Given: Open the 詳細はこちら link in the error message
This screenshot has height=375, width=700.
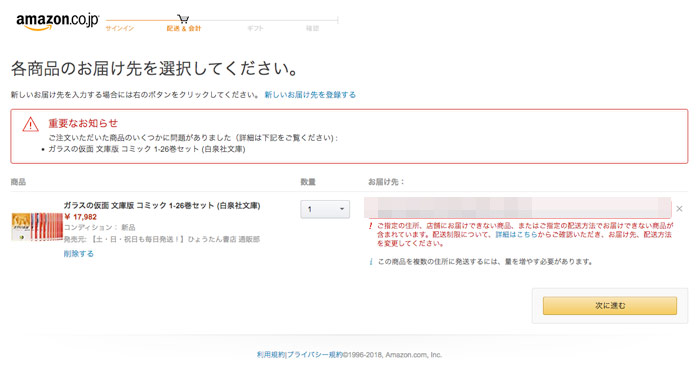Looking at the screenshot, I should pos(516,234).
